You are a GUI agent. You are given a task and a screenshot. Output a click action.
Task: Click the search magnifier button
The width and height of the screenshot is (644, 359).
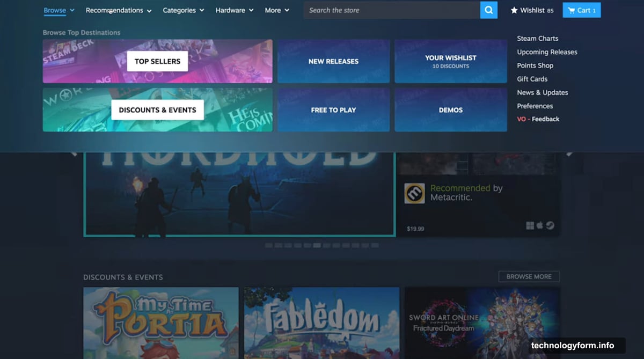(489, 10)
